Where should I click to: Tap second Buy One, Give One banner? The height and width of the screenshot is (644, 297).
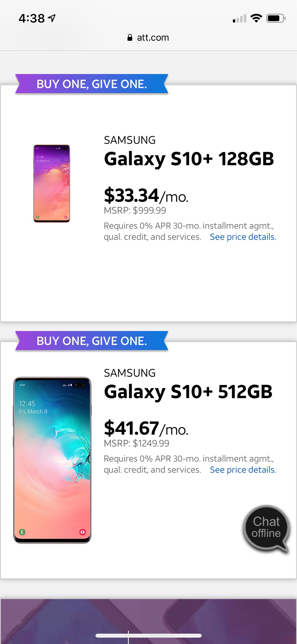(x=92, y=341)
